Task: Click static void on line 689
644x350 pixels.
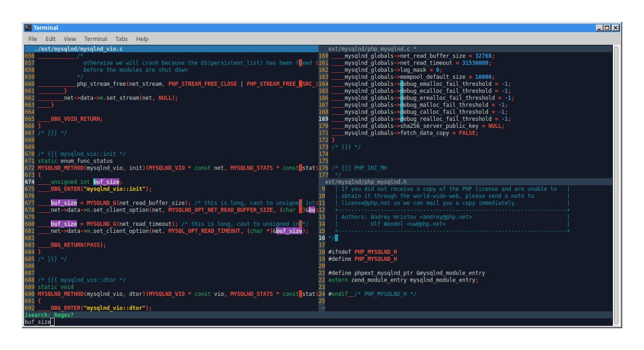Action: pos(56,287)
